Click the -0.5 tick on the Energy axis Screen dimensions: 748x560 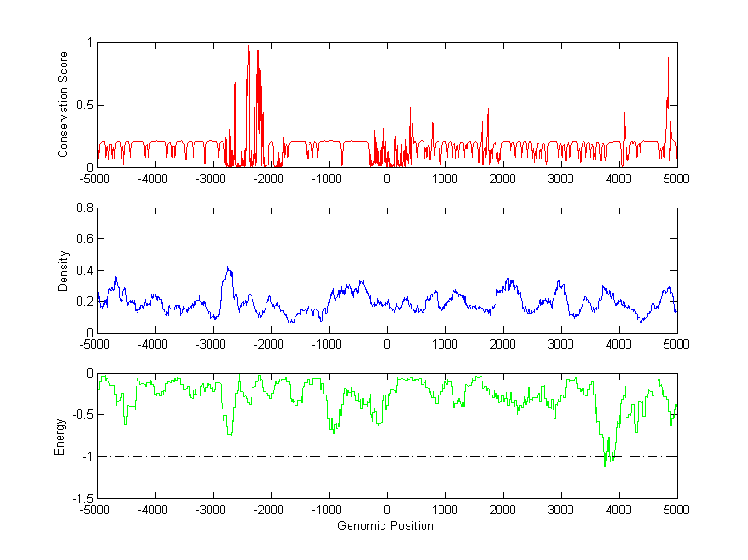(x=79, y=415)
